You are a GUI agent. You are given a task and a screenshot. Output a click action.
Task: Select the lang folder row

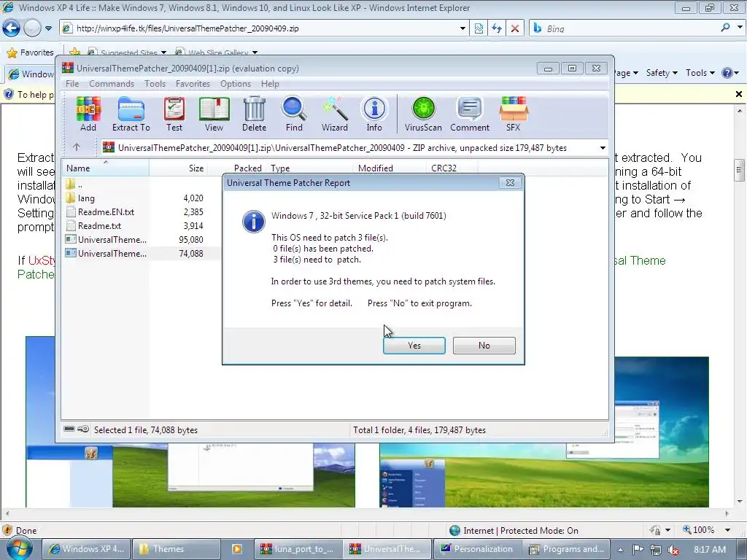pos(141,198)
